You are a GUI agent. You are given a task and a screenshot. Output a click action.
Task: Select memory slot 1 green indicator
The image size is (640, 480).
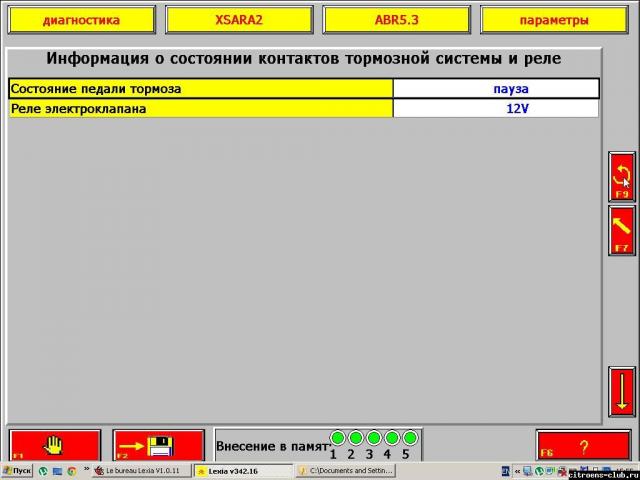pyautogui.click(x=338, y=438)
